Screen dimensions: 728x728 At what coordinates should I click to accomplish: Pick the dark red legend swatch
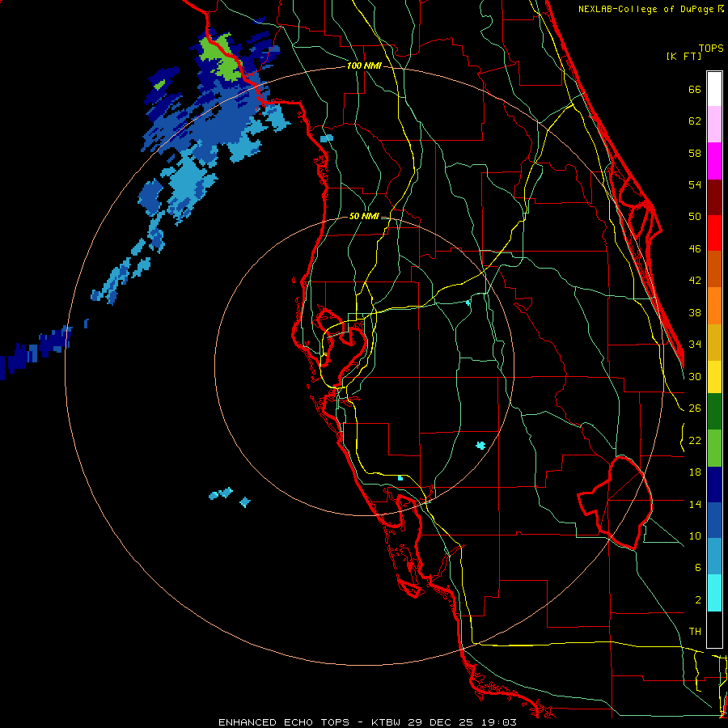(x=714, y=197)
